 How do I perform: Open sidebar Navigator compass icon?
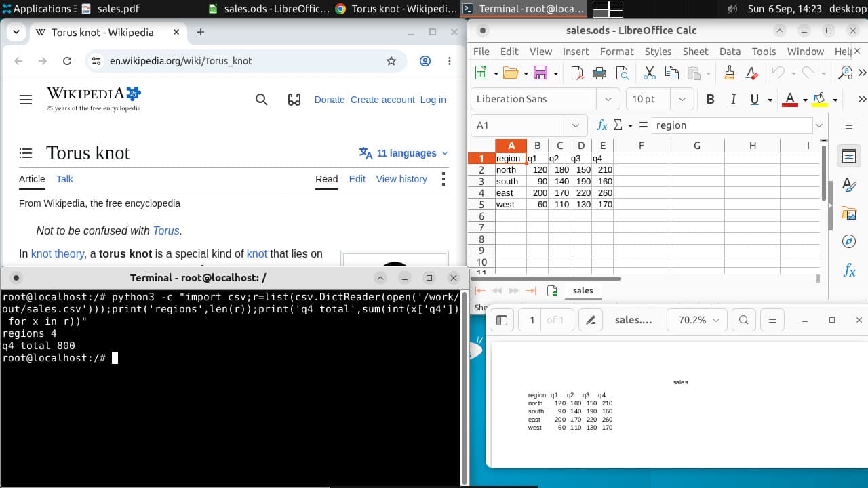(849, 242)
